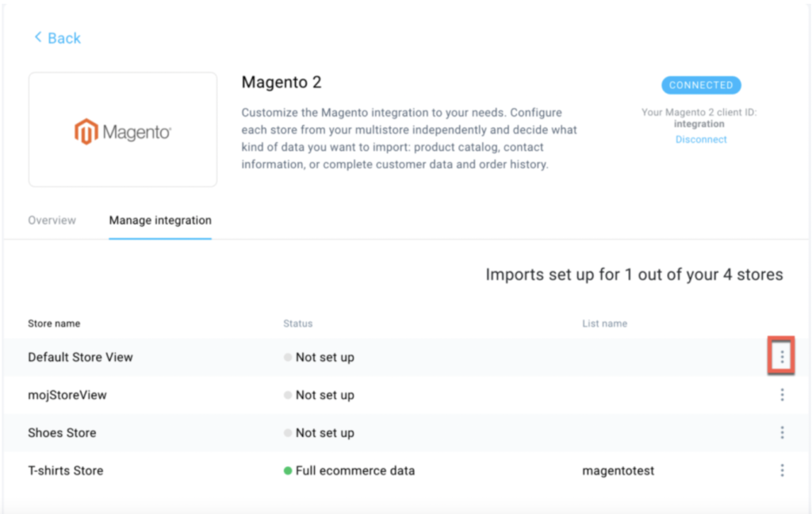812x514 pixels.
Task: Open three-dot menu for T-shirts Store
Action: pos(782,470)
